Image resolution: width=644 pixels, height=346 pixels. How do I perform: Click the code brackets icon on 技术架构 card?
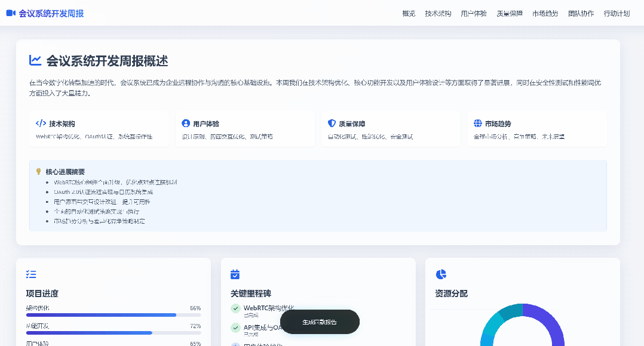point(41,123)
